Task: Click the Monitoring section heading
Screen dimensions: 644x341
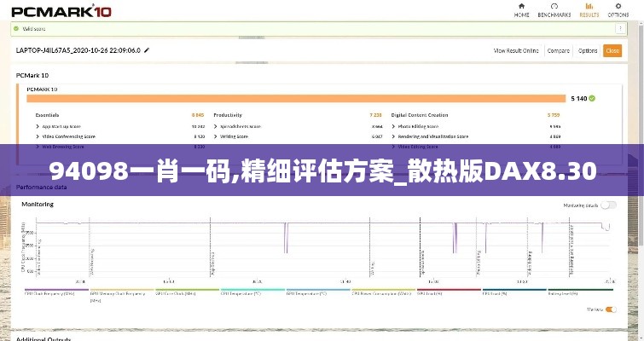Action: (38, 204)
